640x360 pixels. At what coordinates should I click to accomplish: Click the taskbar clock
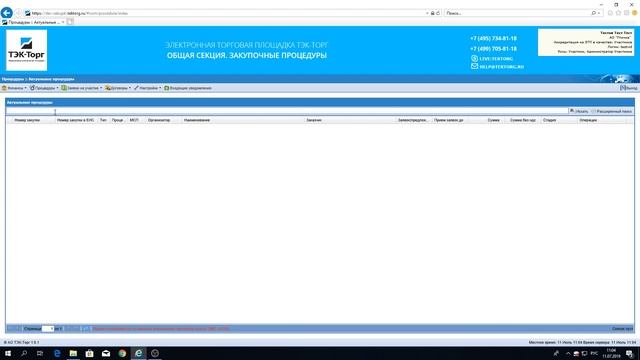[x=611, y=353]
